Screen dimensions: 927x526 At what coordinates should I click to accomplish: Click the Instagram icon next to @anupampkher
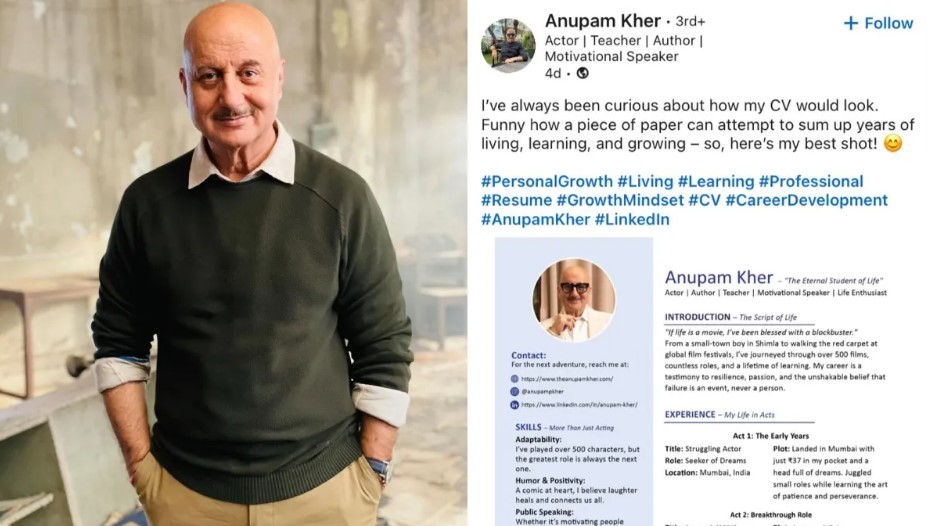click(514, 391)
